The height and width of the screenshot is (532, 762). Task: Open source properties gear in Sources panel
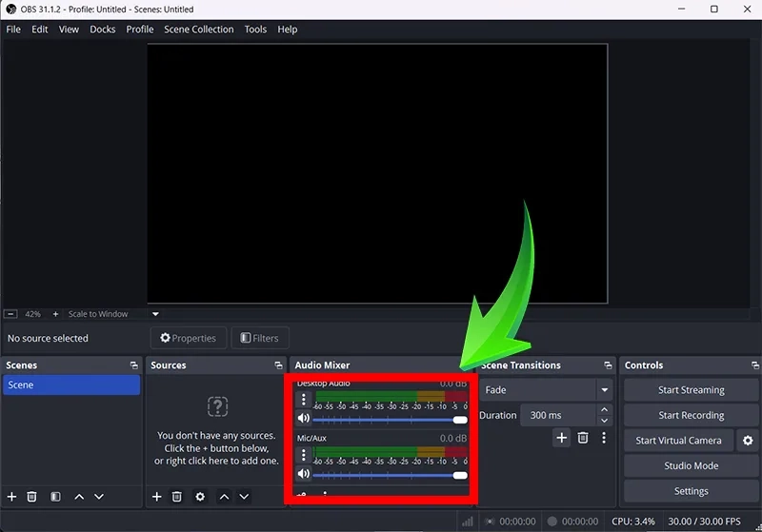coord(200,497)
